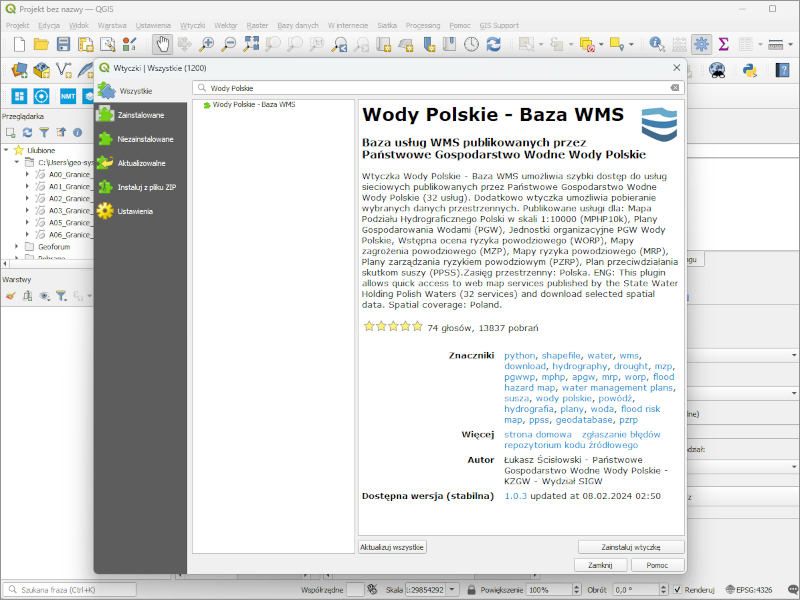Click the NMT plugin icon

coord(68,96)
